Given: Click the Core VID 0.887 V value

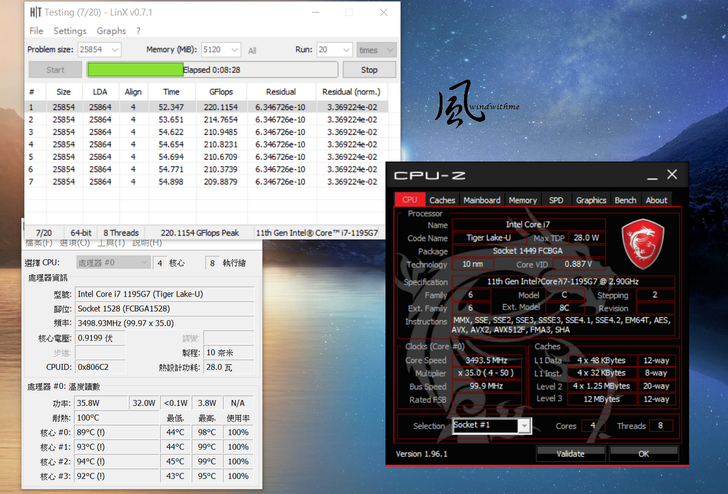Looking at the screenshot, I should pyautogui.click(x=578, y=264).
